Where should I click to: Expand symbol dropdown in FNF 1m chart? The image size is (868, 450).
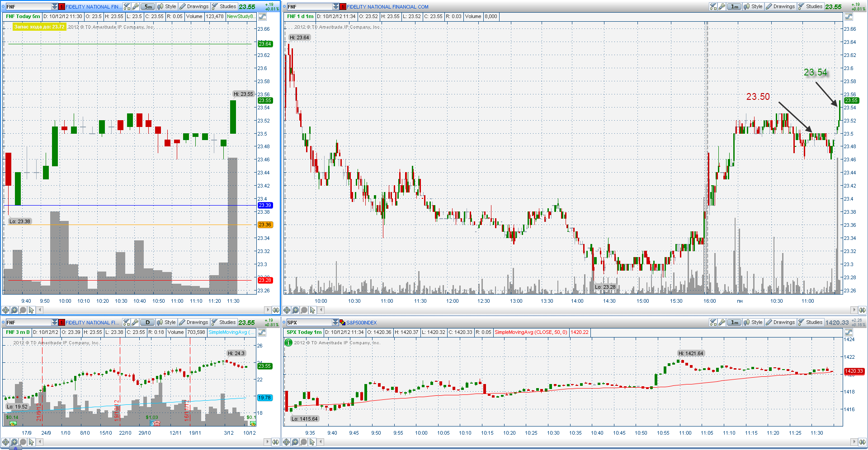[336, 6]
